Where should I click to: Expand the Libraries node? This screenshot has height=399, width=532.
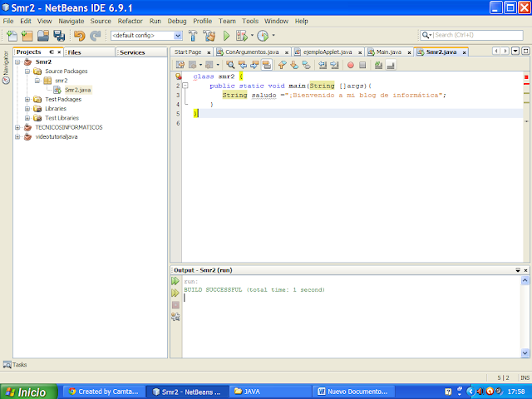[x=27, y=109]
